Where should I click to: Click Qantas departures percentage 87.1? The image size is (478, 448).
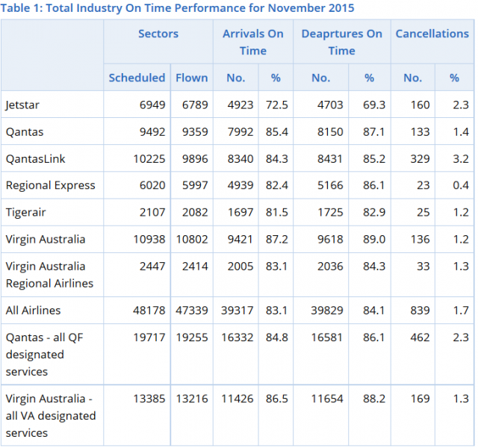(373, 132)
